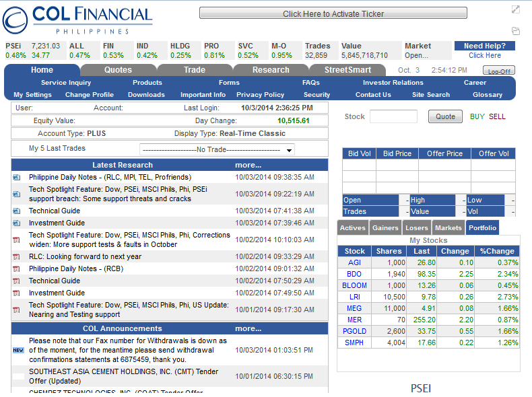Open Service Inquiry menu link
Viewport: 532px width, 397px height.
click(x=66, y=82)
